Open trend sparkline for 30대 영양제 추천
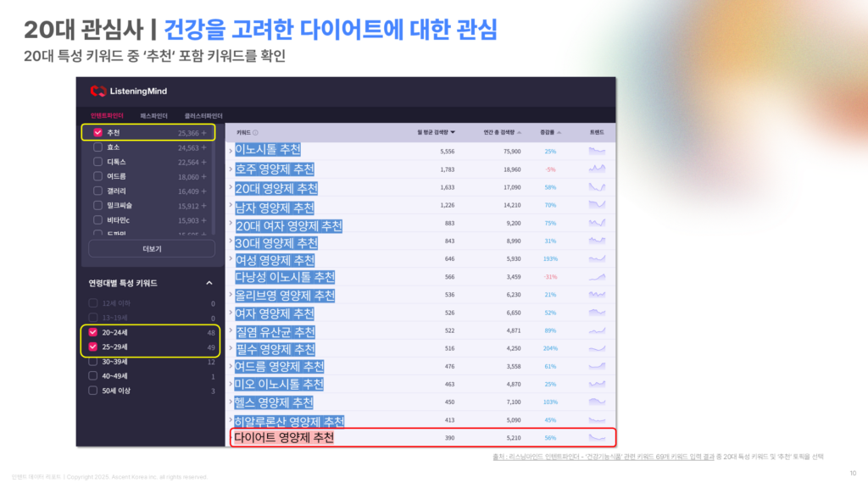Image resolution: width=868 pixels, height=488 pixels. pyautogui.click(x=597, y=241)
